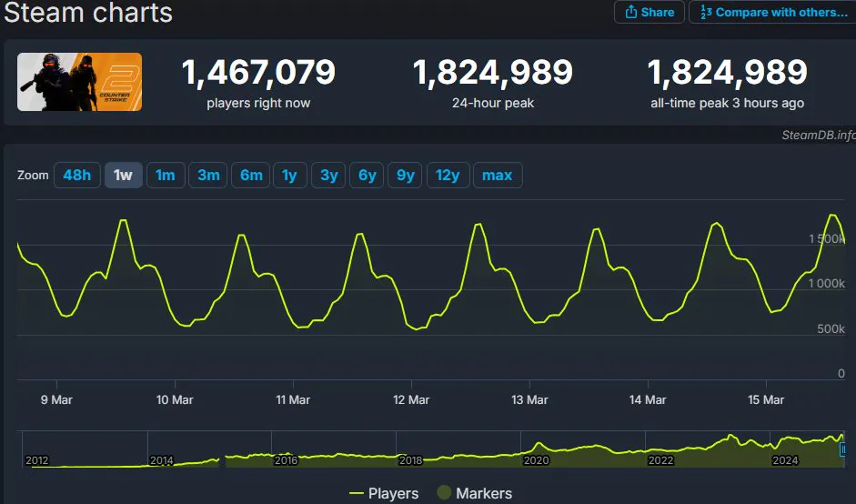Switch zoom to 1m
This screenshot has width=856, height=504.
pyautogui.click(x=166, y=176)
